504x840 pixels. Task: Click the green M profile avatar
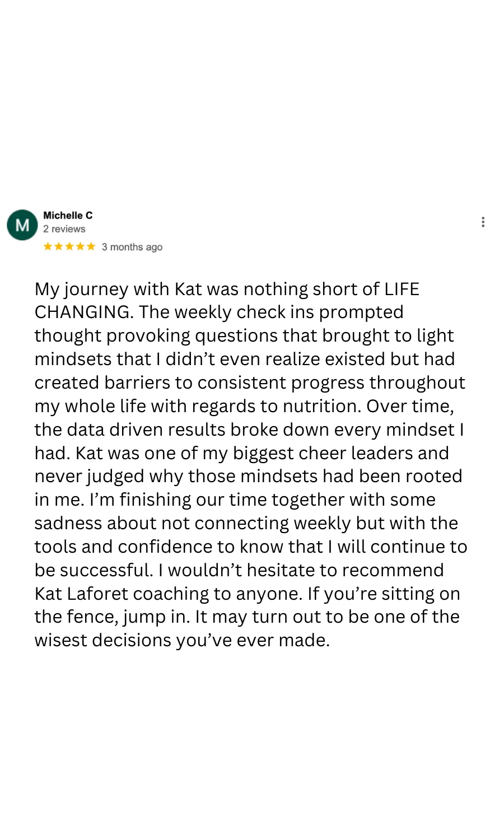tap(22, 225)
